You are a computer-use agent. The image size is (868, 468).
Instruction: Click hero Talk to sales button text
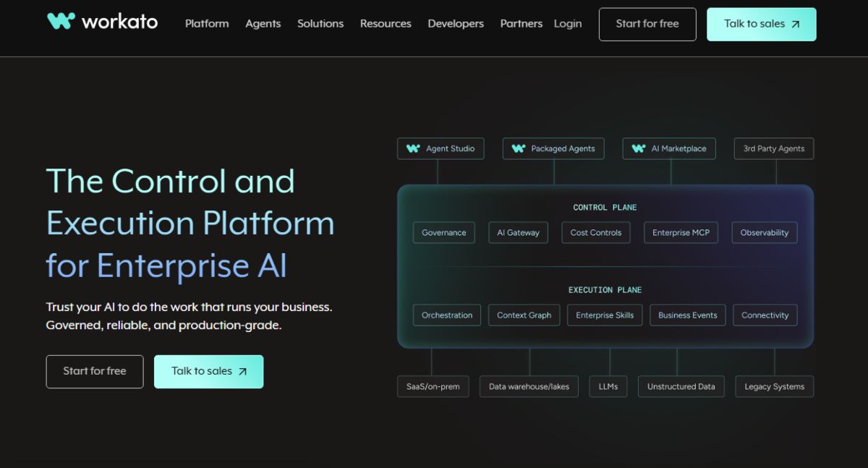(x=202, y=371)
